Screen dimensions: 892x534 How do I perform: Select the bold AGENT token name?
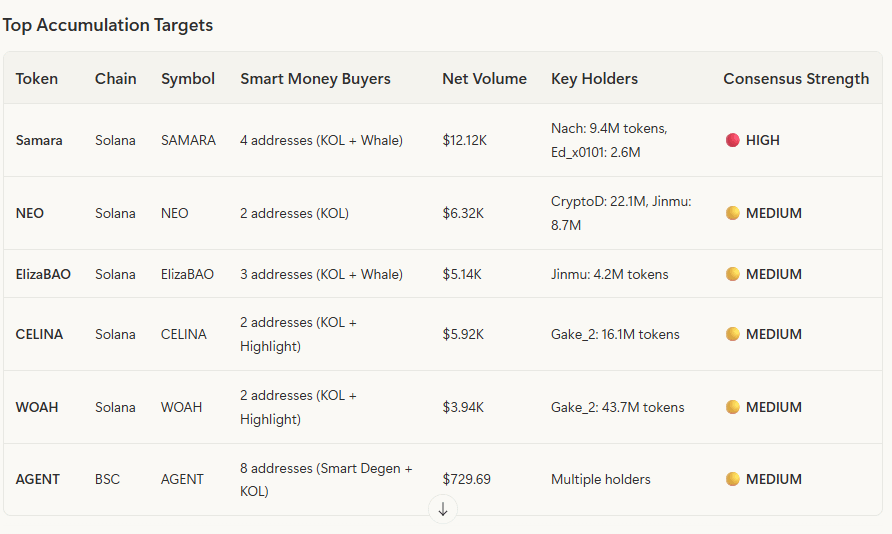click(38, 479)
